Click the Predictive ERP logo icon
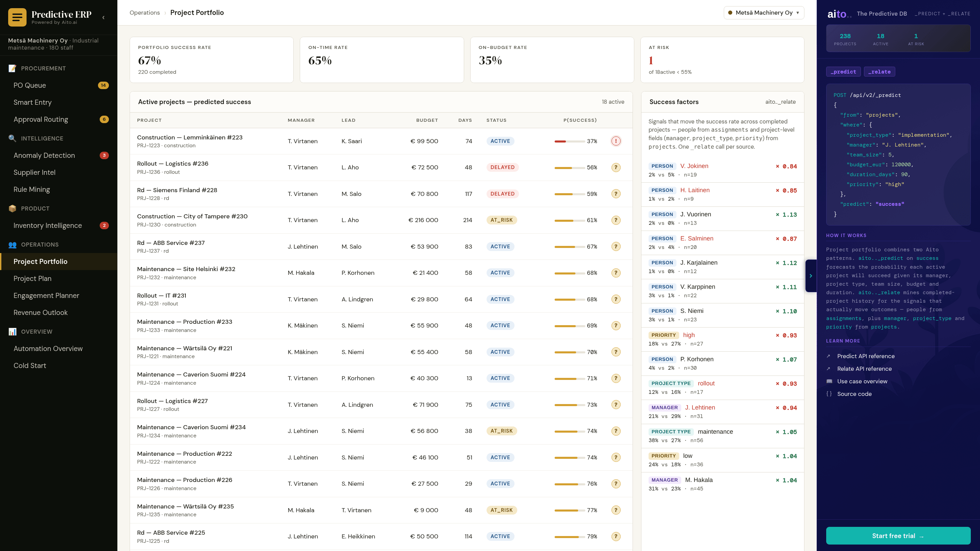The image size is (980, 551). pyautogui.click(x=17, y=17)
